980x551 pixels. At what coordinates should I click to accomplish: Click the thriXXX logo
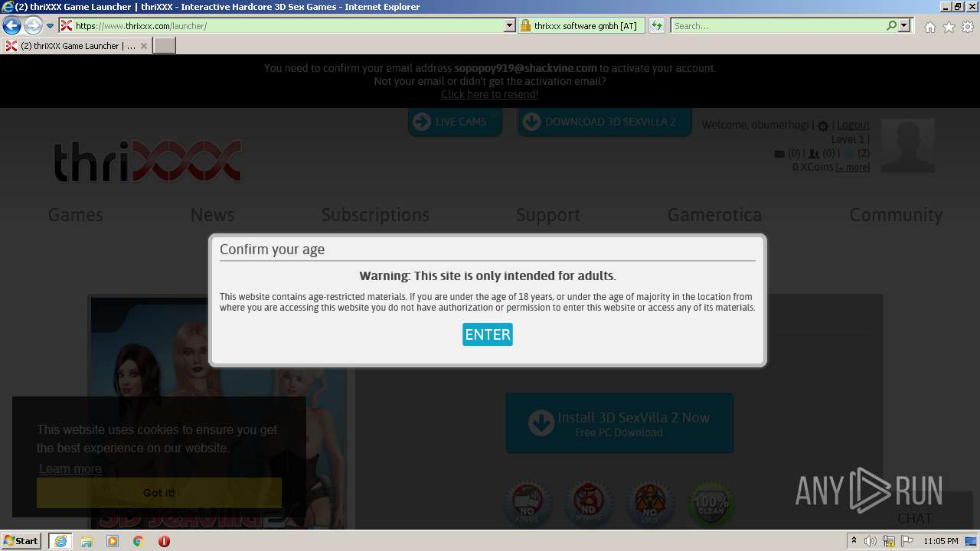pyautogui.click(x=148, y=161)
